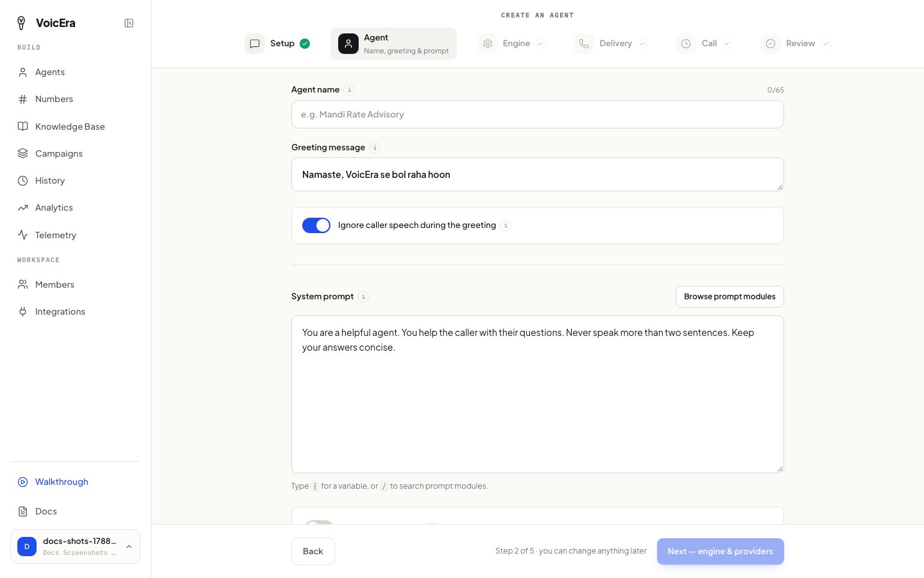The image size is (924, 578).
Task: Click the Back button
Action: tap(313, 552)
